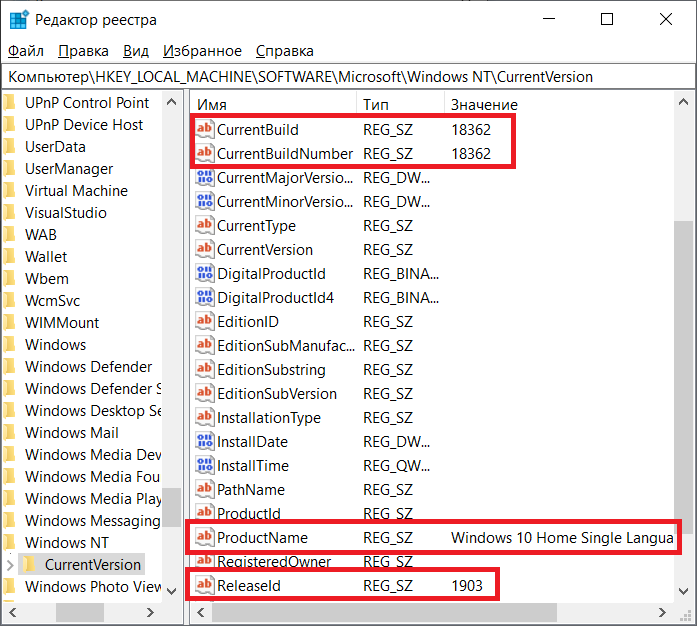697x626 pixels.
Task: Select the Windows NT key
Action: pyautogui.click(x=67, y=543)
